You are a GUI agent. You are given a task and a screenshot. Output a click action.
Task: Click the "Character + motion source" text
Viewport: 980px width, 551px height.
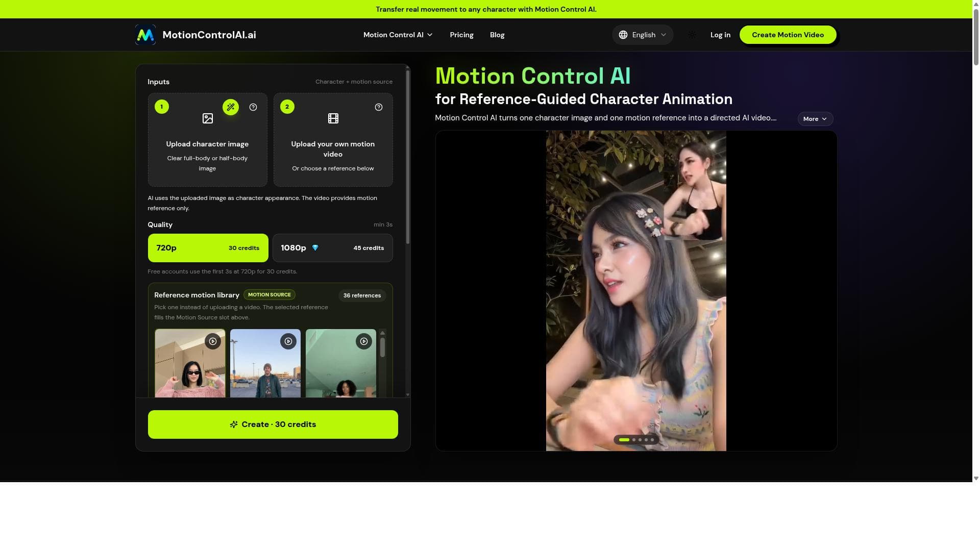click(354, 82)
